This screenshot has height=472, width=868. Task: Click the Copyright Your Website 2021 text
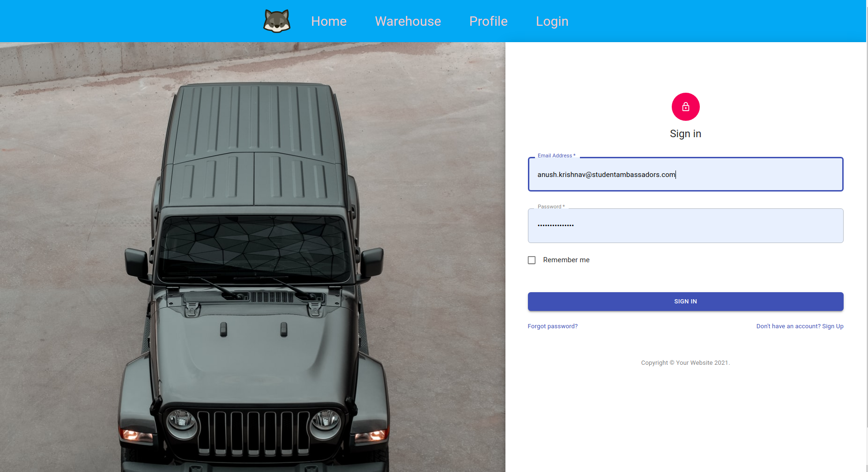685,363
